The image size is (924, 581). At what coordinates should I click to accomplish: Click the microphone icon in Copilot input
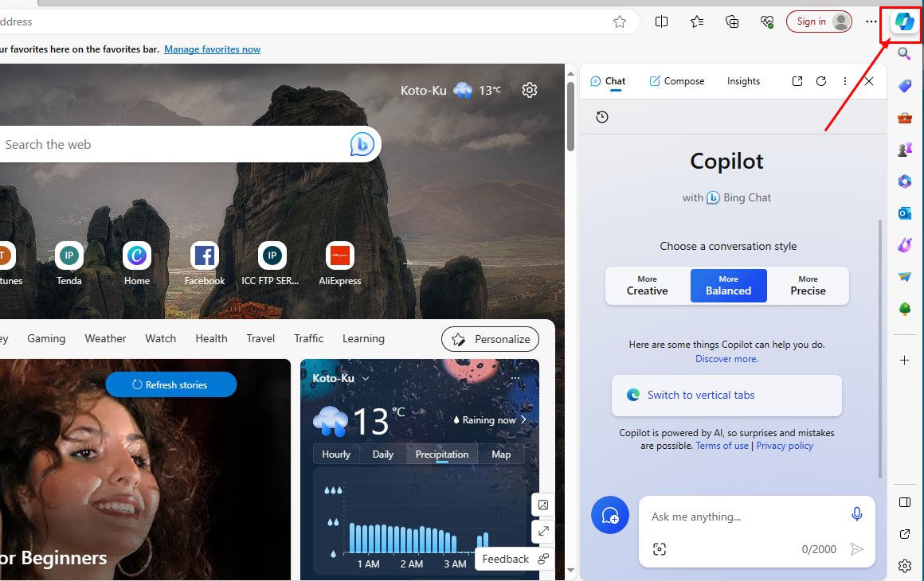pos(856,514)
